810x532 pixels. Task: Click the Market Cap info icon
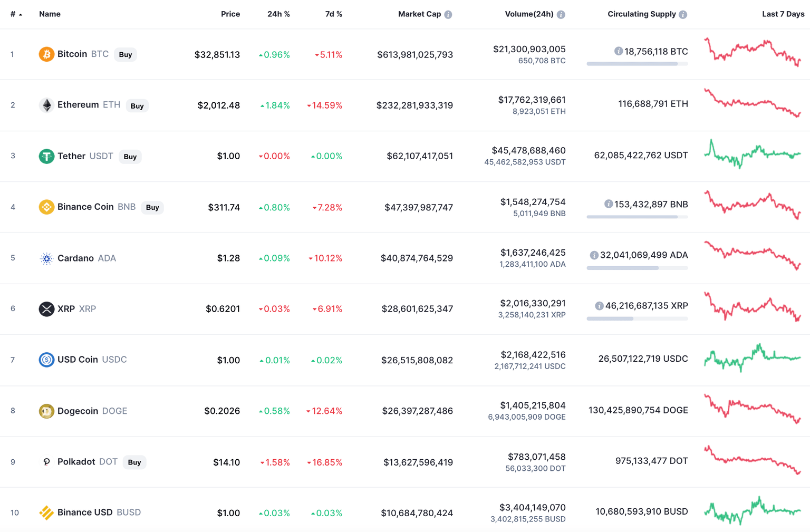448,15
